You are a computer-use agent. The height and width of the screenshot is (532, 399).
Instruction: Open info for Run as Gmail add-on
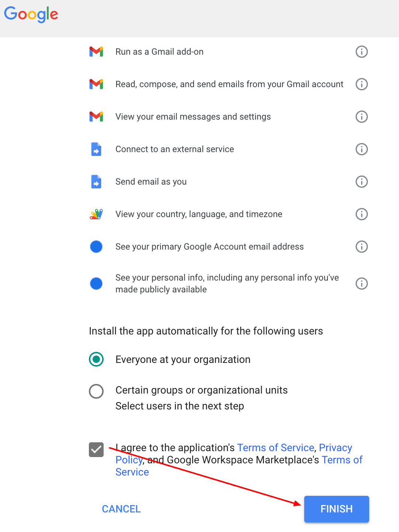[x=361, y=52]
